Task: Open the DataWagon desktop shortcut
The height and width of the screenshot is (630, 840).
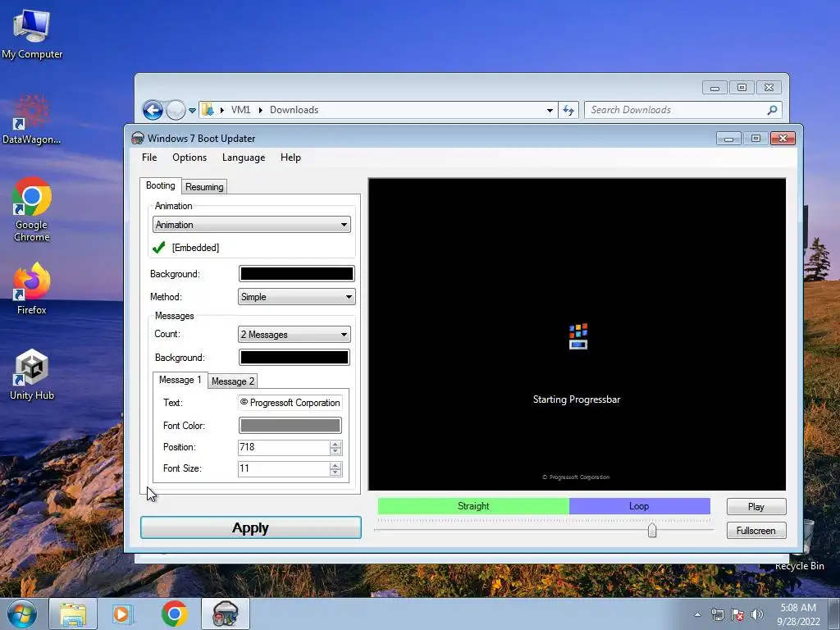Action: tap(31, 120)
